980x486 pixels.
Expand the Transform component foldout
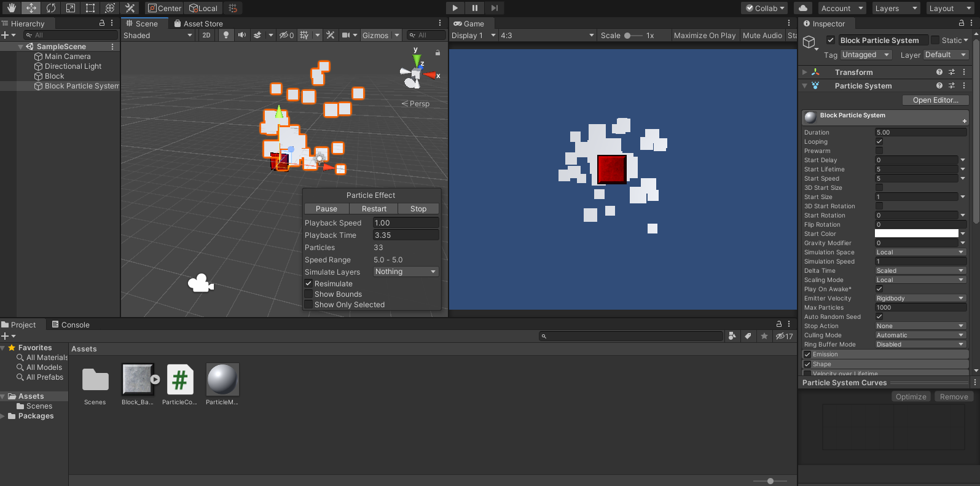[805, 72]
